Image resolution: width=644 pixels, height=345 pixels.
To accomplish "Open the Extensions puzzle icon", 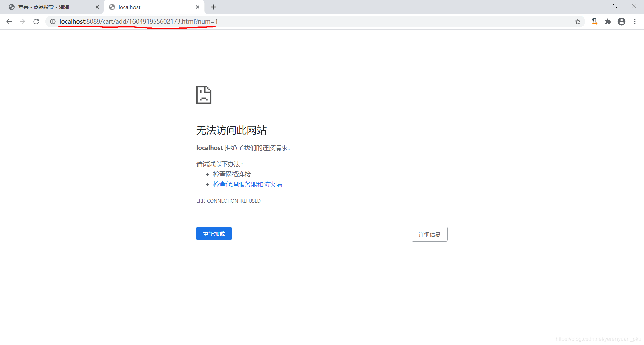I will [608, 22].
